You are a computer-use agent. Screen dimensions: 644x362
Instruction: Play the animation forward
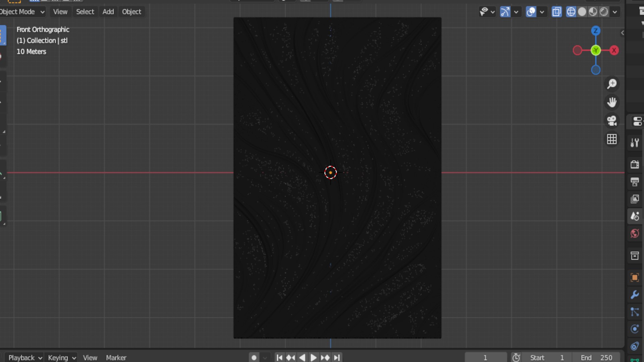(313, 358)
